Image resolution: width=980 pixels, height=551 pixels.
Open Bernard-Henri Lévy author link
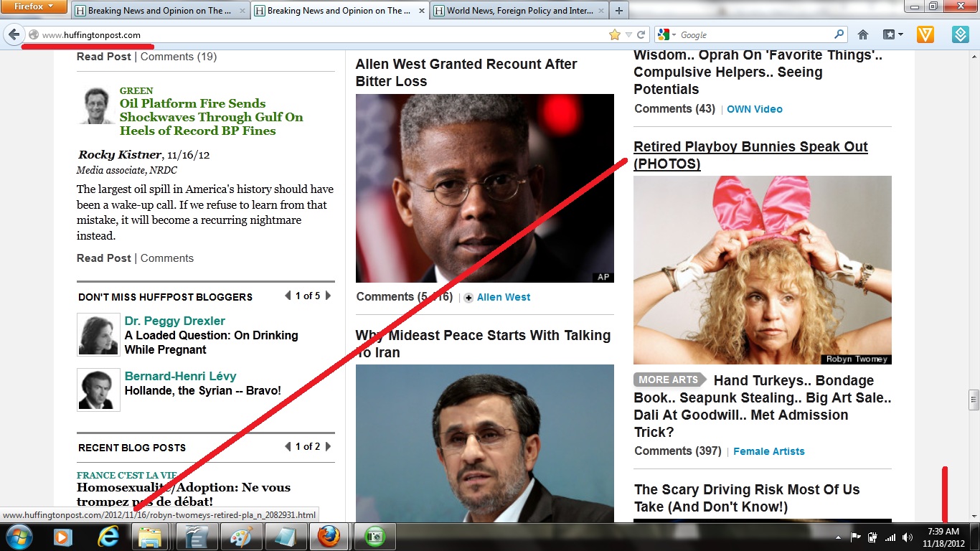pos(180,376)
